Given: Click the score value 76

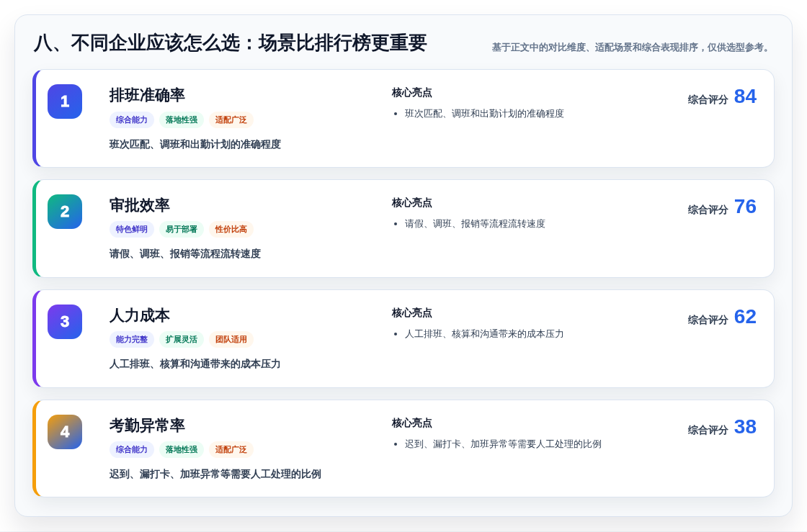Looking at the screenshot, I should [x=745, y=207].
